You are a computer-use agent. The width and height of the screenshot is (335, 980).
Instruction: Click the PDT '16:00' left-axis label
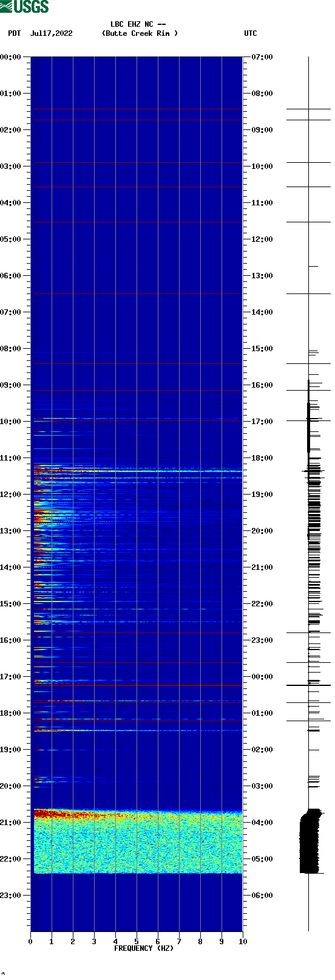tap(10, 640)
